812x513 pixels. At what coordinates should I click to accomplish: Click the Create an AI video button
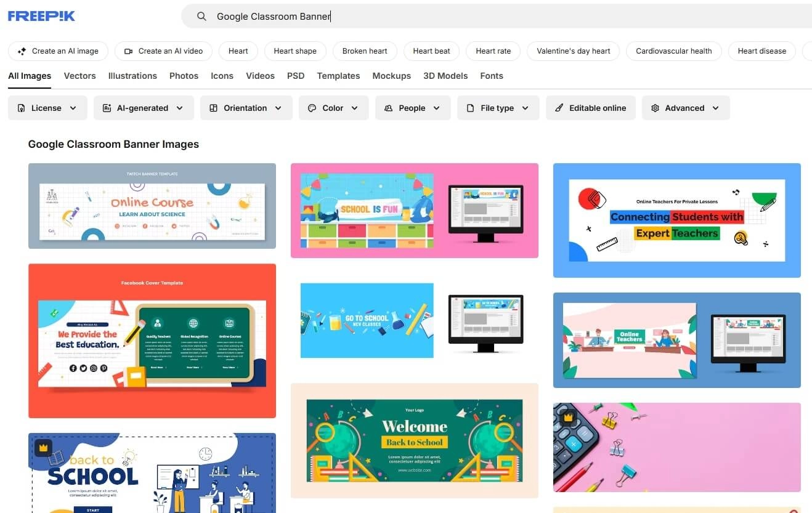pos(163,51)
